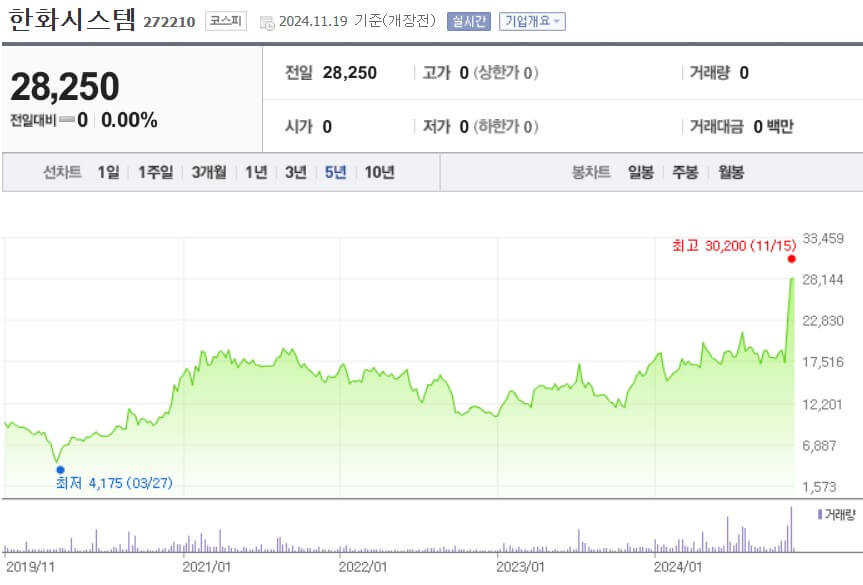Select the 1주일 line chart period
The height and width of the screenshot is (585, 863).
tap(155, 172)
